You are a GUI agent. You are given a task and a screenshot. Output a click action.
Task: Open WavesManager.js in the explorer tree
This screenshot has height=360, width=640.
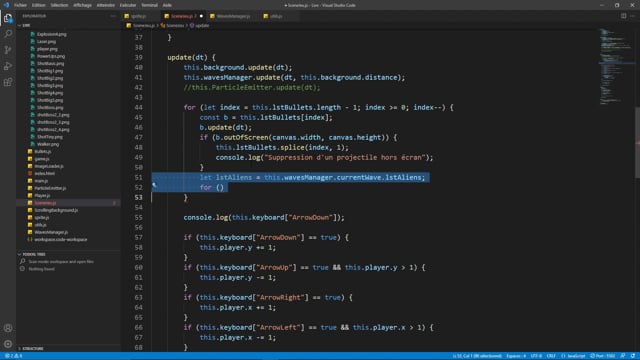[x=51, y=232]
